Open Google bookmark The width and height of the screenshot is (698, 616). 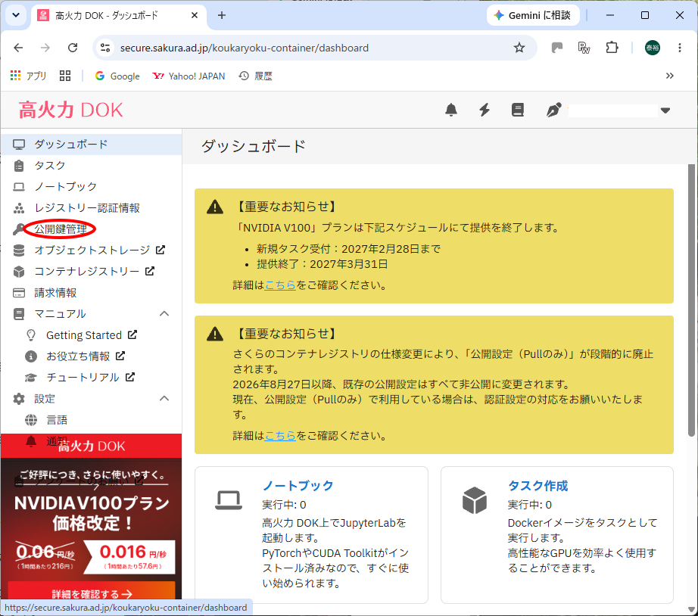click(117, 76)
